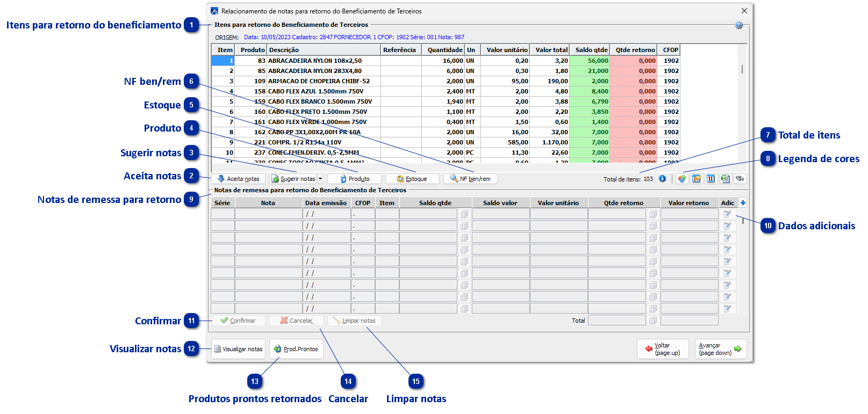
Task: Click the grid-with-hand icon next to color legend
Action: tap(696, 179)
